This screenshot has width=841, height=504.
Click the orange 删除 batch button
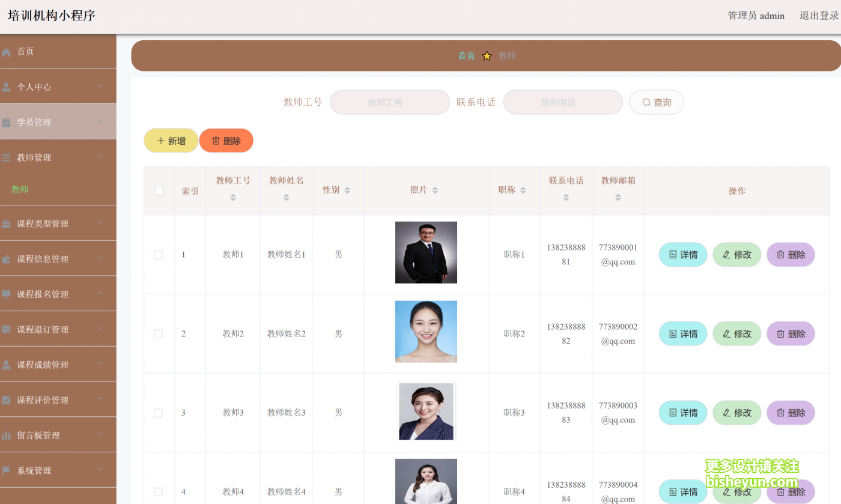226,141
